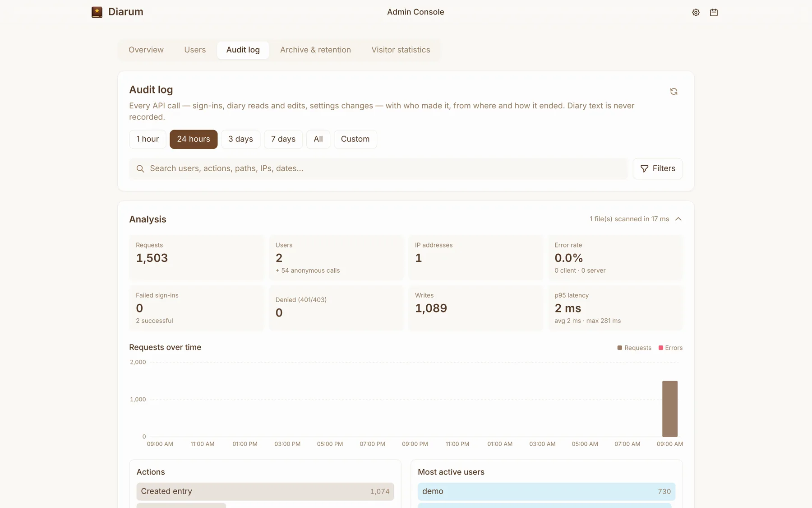Select the Audit log tab
Image resolution: width=812 pixels, height=508 pixels.
pyautogui.click(x=243, y=50)
